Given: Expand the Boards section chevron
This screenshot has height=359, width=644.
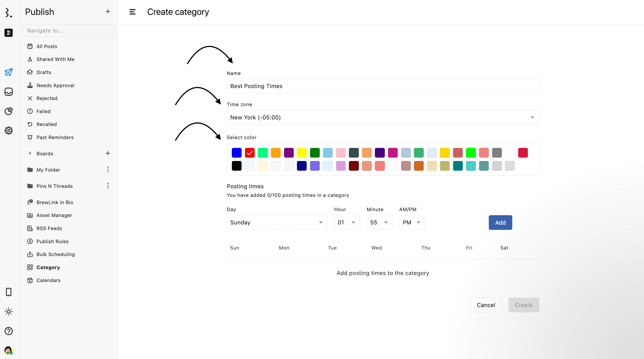Looking at the screenshot, I should pyautogui.click(x=30, y=153).
